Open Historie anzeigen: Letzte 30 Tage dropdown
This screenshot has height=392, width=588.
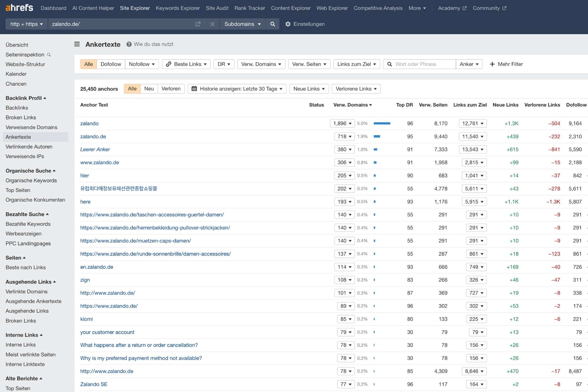coord(237,89)
